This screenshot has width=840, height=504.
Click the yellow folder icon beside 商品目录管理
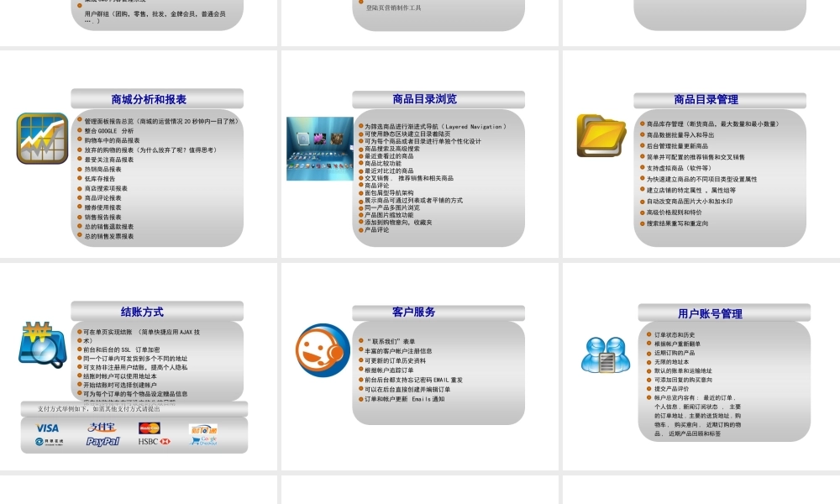pos(601,135)
